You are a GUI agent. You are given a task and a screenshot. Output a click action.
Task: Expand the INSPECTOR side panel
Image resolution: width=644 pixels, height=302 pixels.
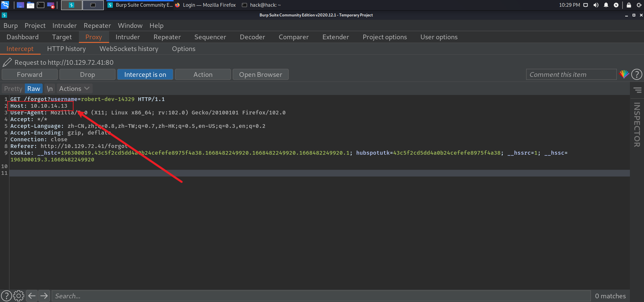click(x=637, y=125)
